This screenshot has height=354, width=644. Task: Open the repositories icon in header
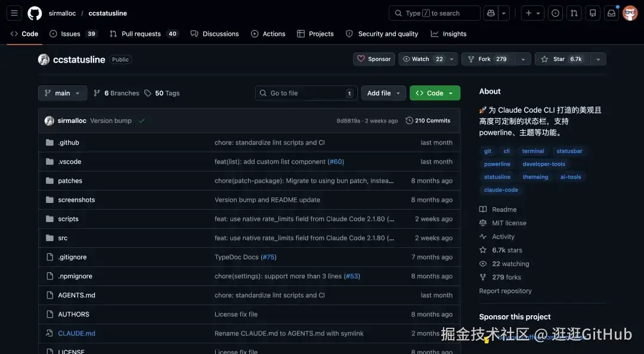(x=593, y=13)
